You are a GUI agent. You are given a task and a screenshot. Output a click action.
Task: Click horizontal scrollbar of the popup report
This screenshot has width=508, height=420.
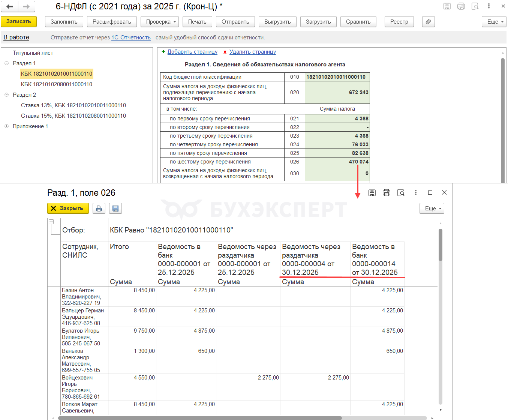(199, 418)
